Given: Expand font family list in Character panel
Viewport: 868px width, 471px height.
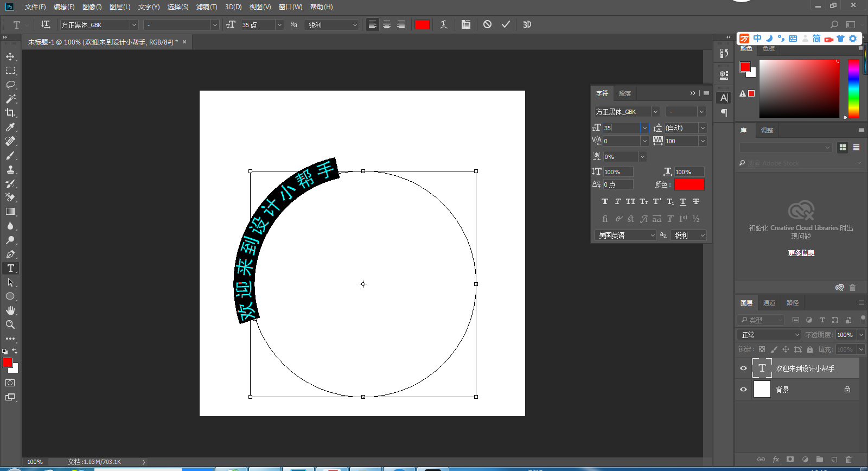Looking at the screenshot, I should tap(655, 112).
